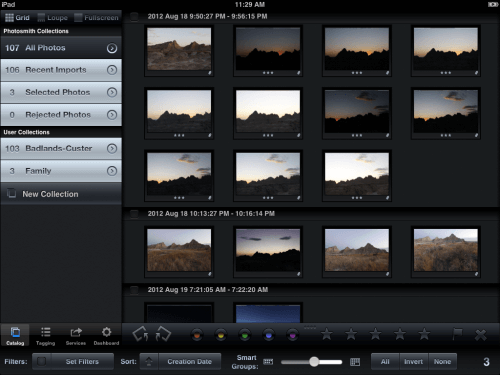The width and height of the screenshot is (500, 375).
Task: Select All photos button
Action: click(385, 362)
